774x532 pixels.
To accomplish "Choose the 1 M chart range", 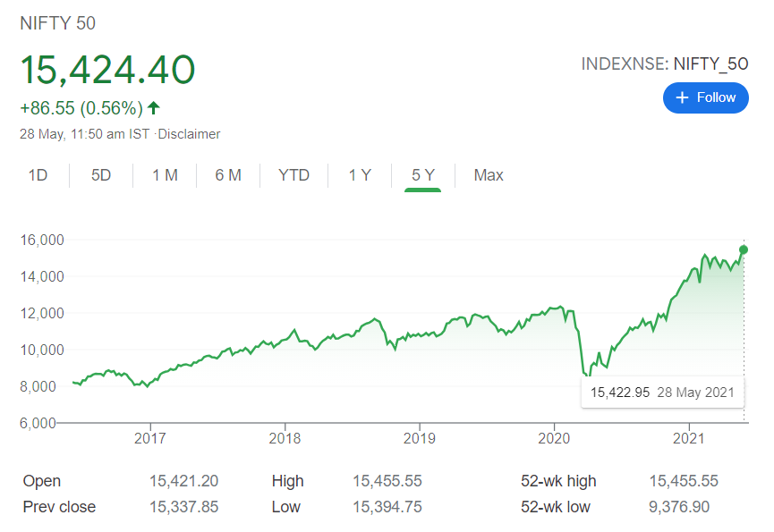I will click(x=165, y=175).
